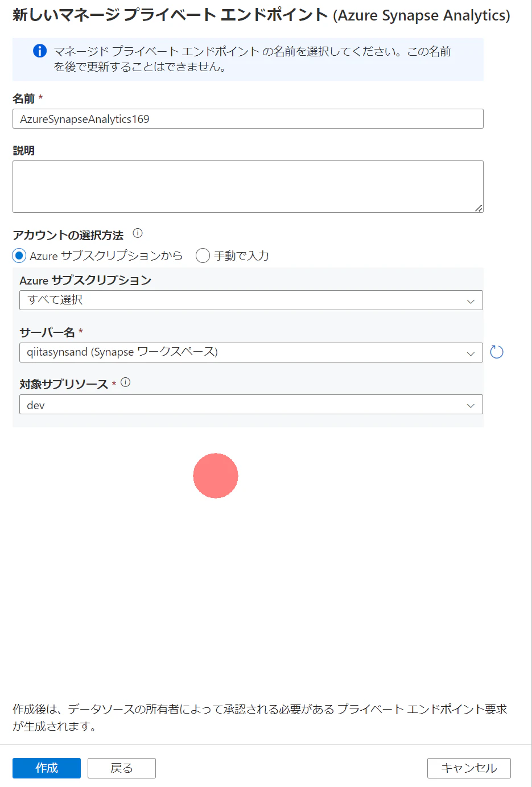Image resolution: width=532 pixels, height=787 pixels.
Task: Click the resize handle of the description textarea
Action: coord(480,208)
